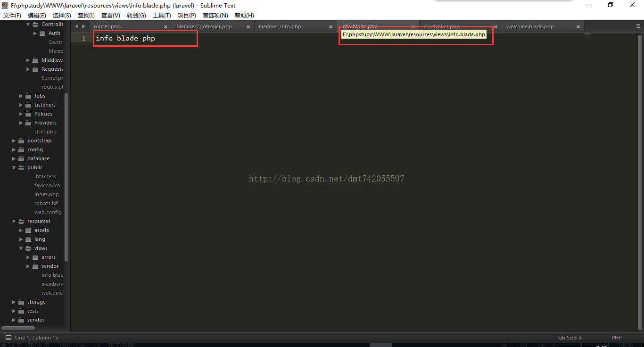644x347 pixels.
Task: Open the 项目(P) menu
Action: pos(187,16)
